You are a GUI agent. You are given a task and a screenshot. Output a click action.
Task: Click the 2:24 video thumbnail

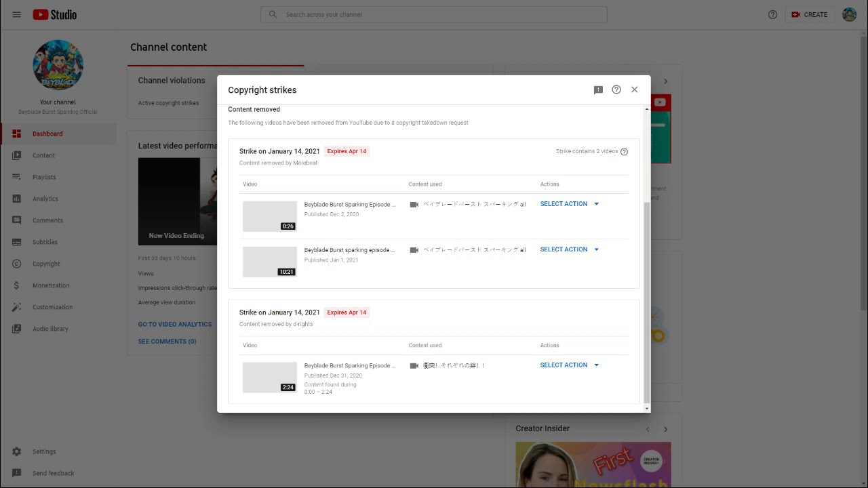[x=270, y=378]
